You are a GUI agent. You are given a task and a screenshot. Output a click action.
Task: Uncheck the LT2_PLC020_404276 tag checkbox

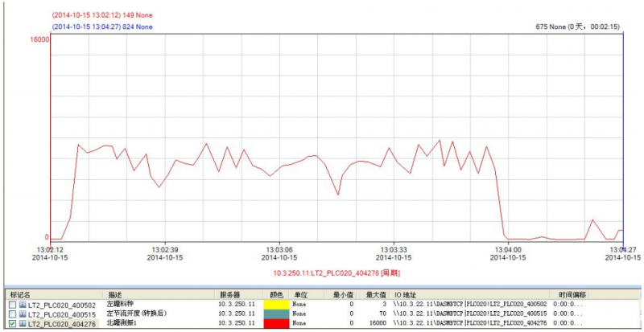coord(11,323)
